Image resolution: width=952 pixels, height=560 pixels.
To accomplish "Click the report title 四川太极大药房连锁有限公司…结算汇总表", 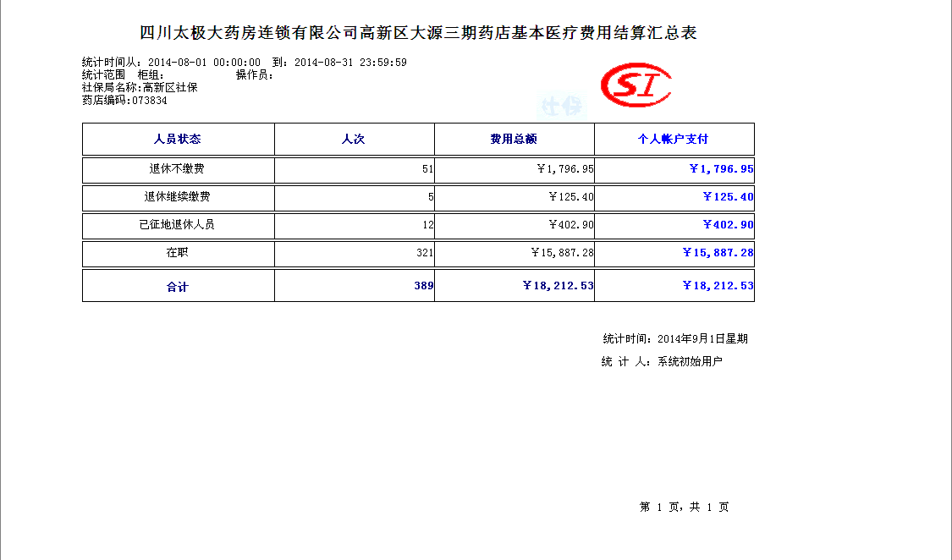I will (x=418, y=33).
